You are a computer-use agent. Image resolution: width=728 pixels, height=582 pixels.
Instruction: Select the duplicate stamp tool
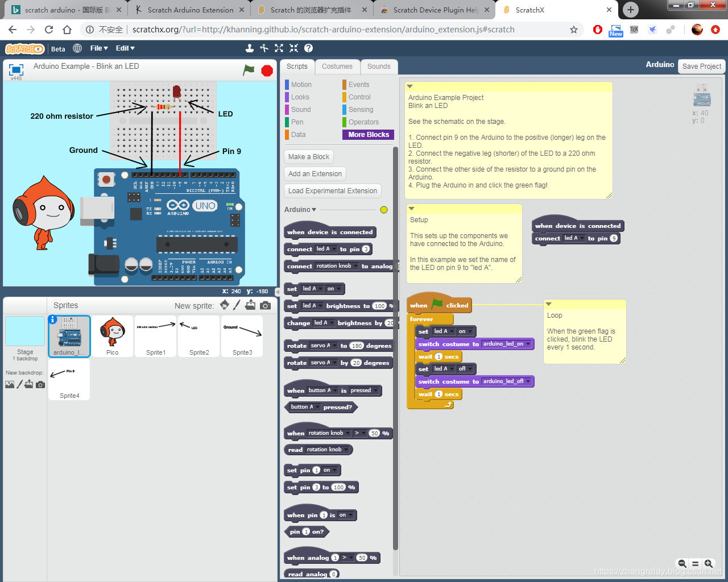pyautogui.click(x=249, y=48)
